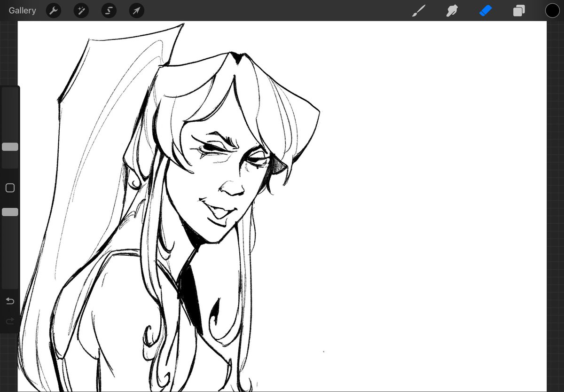
Task: Open the brush library from the paint icon
Action: (418, 10)
